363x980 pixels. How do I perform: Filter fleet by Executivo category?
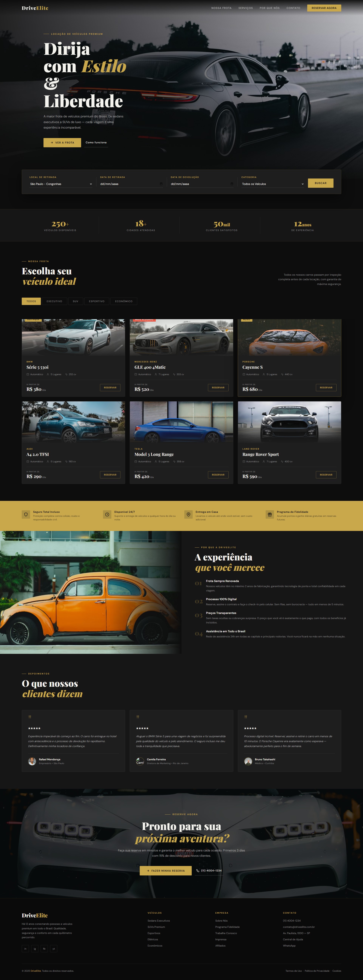(54, 301)
